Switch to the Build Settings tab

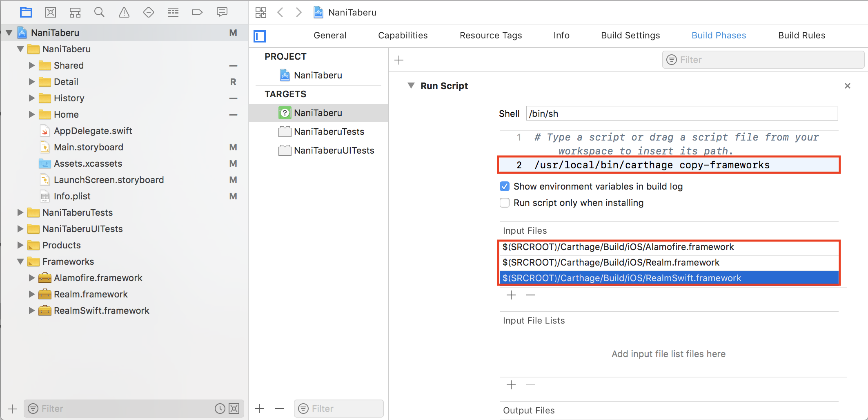click(x=630, y=36)
